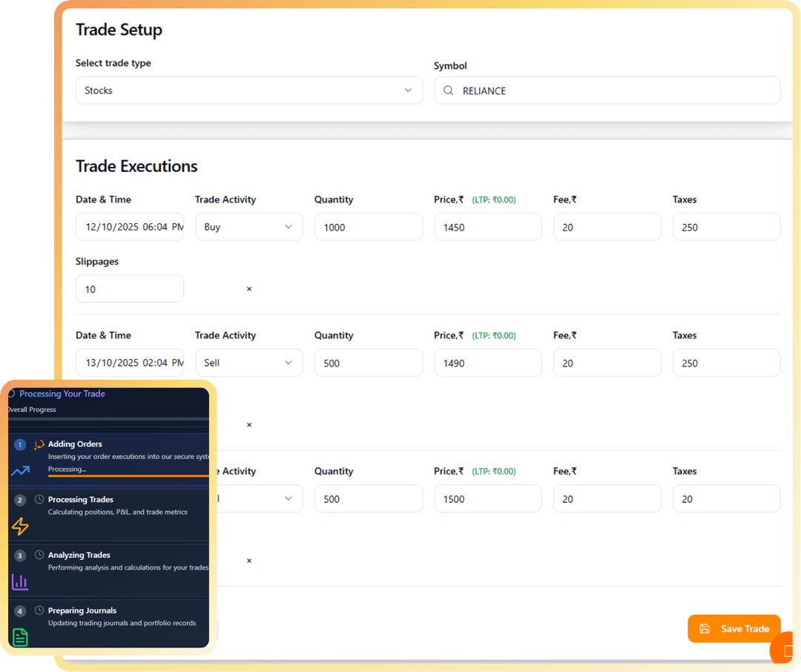This screenshot has height=672, width=801.
Task: Click the purple bar-chart icon for Analyzing Trades
Action: [19, 582]
